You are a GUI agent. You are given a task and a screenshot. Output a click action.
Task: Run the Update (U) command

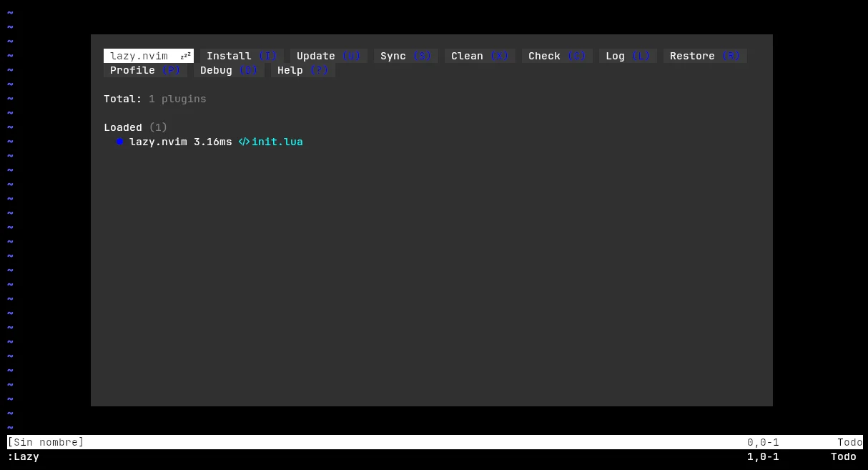[x=329, y=56]
